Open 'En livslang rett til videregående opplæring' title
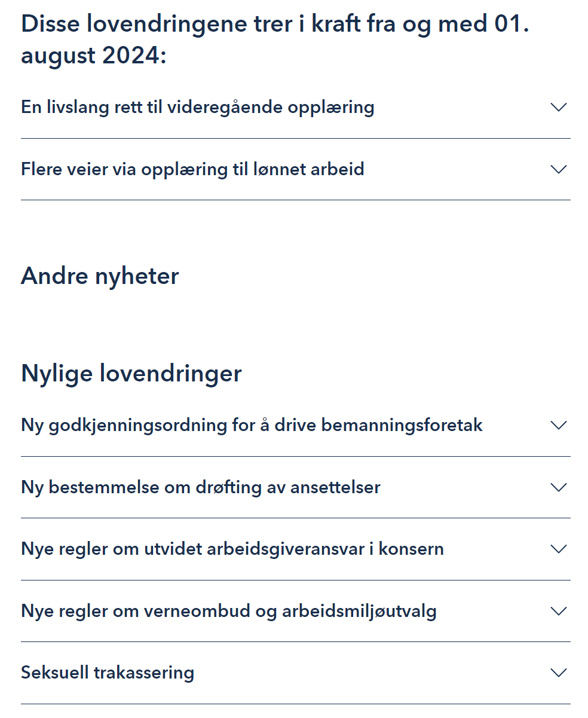 [x=198, y=108]
